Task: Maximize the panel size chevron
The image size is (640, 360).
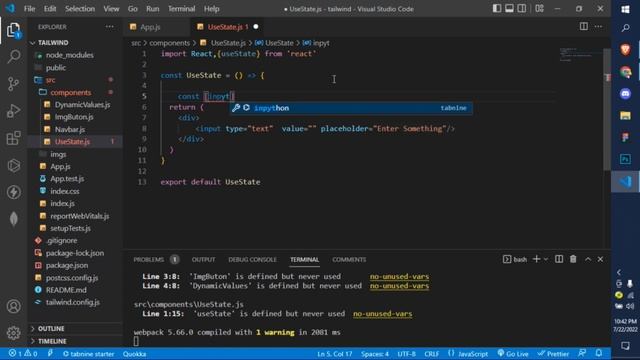Action: 588,259
